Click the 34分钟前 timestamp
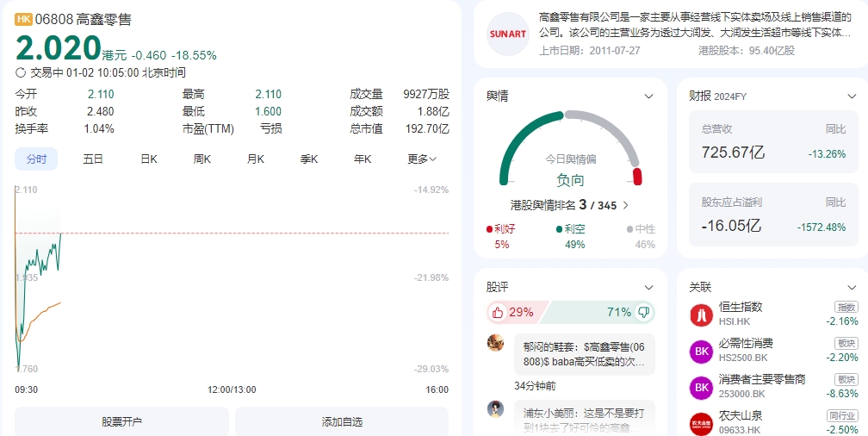868x436 pixels. (536, 386)
